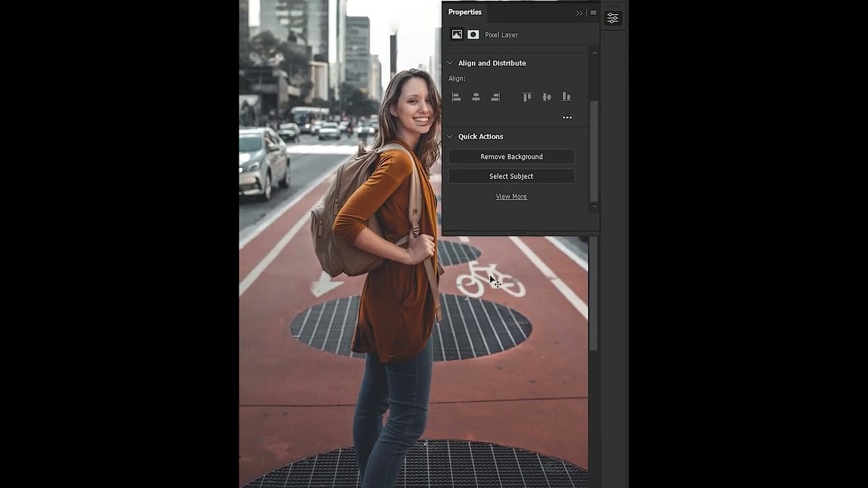Align vertical centers
This screenshot has height=488, width=868.
(x=547, y=97)
